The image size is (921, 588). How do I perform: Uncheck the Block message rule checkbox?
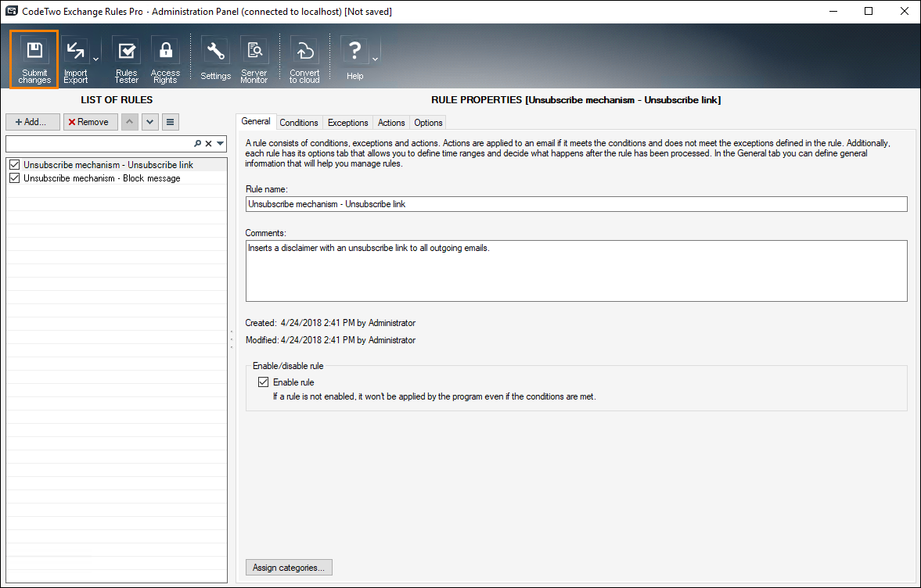pyautogui.click(x=15, y=177)
